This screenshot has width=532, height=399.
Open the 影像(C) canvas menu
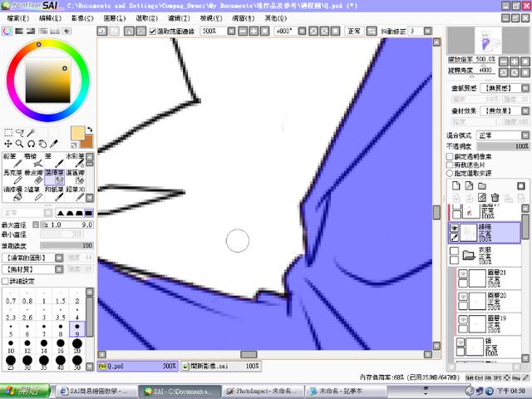pos(82,18)
